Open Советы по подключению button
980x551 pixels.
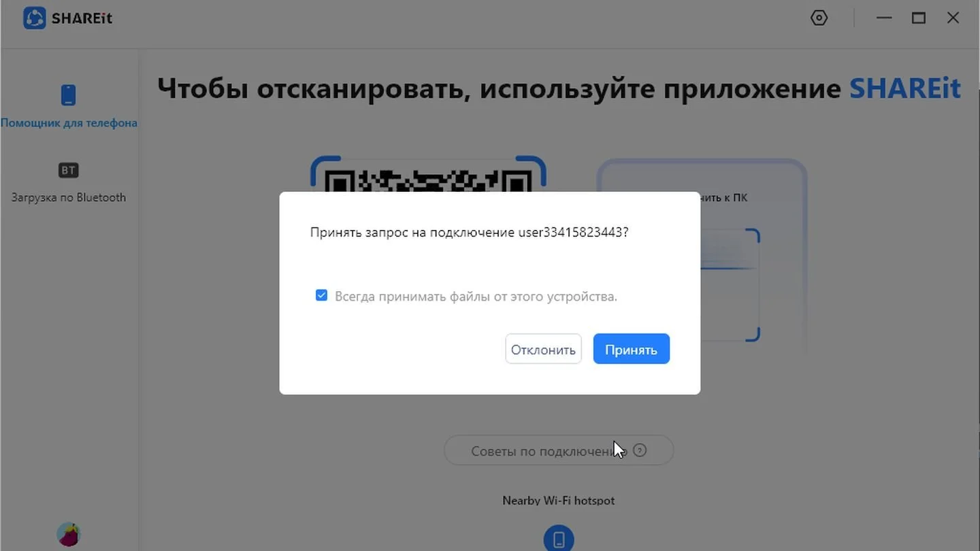click(559, 450)
